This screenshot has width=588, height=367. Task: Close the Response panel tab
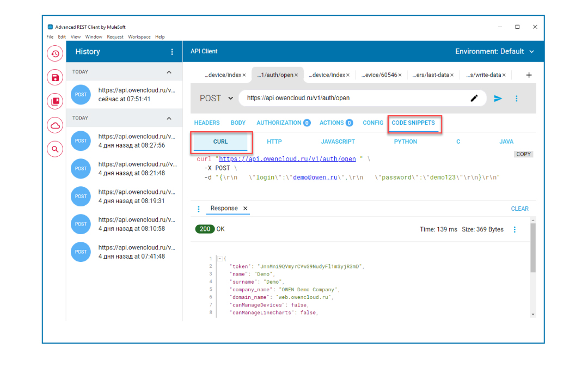245,209
